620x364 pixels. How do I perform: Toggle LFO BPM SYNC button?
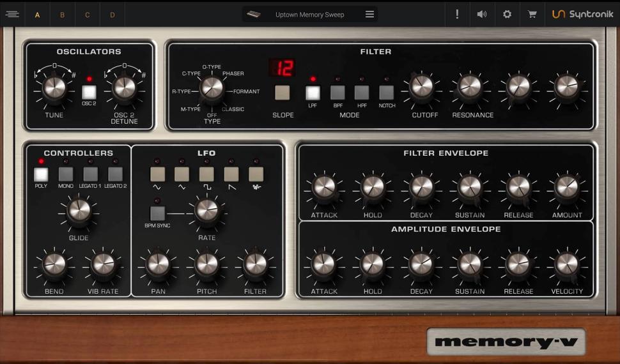tap(157, 213)
